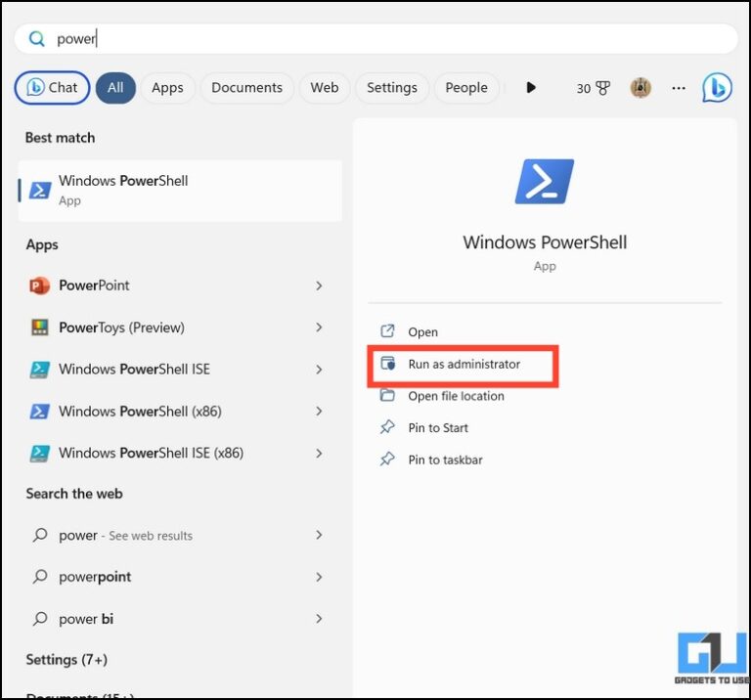Switch to the Web filter tab
This screenshot has height=700, width=751.
325,88
